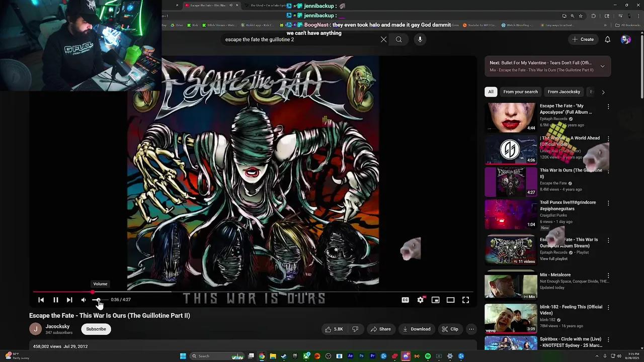Enter fullscreen mode
Viewport: 644px width, 362px height.
point(466,300)
